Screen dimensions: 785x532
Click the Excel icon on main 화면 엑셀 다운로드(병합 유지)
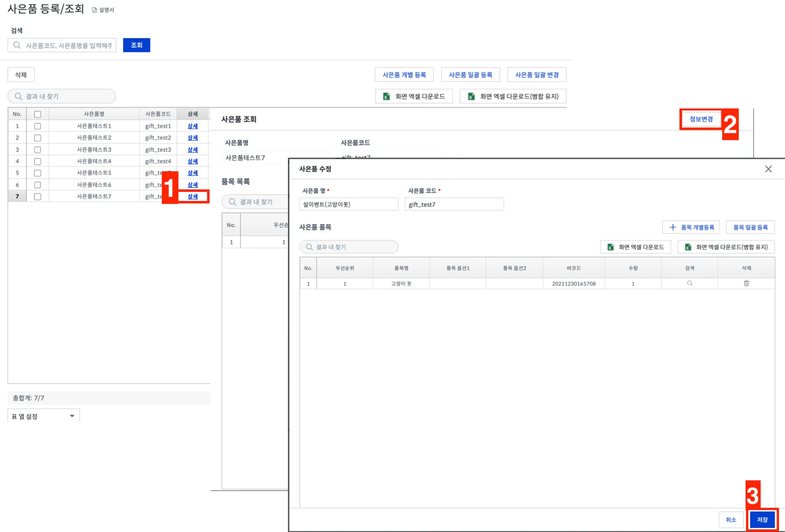pos(471,97)
